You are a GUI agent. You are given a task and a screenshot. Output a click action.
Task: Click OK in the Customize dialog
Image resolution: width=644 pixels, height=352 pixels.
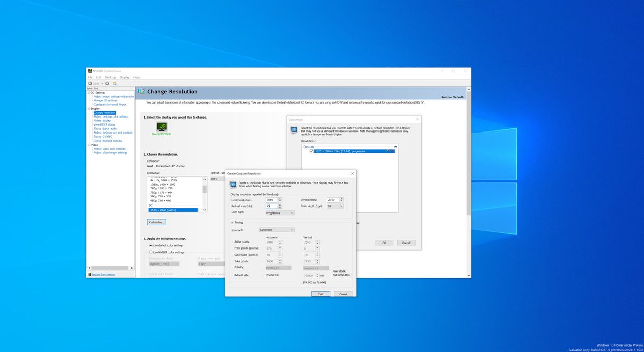point(384,243)
